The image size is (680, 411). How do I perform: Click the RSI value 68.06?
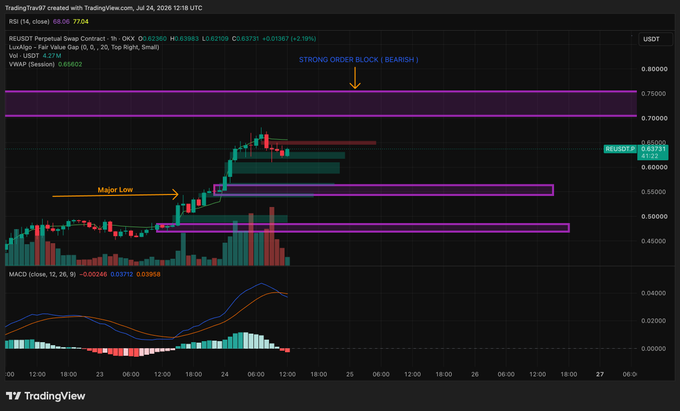[61, 21]
